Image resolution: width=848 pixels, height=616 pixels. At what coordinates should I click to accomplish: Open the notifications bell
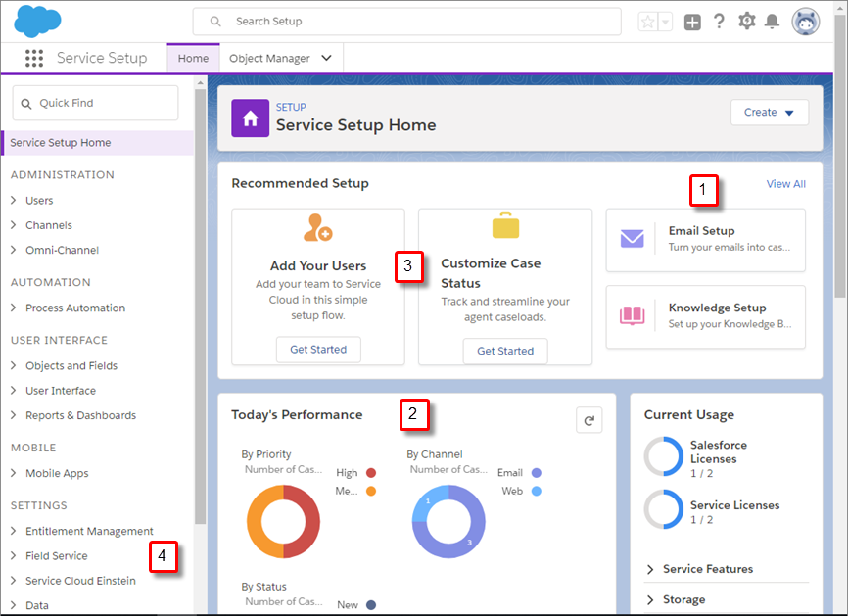click(772, 22)
